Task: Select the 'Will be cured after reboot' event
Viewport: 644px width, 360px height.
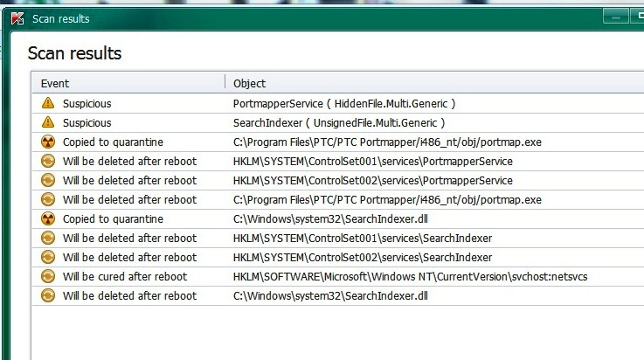Action: pyautogui.click(x=124, y=276)
